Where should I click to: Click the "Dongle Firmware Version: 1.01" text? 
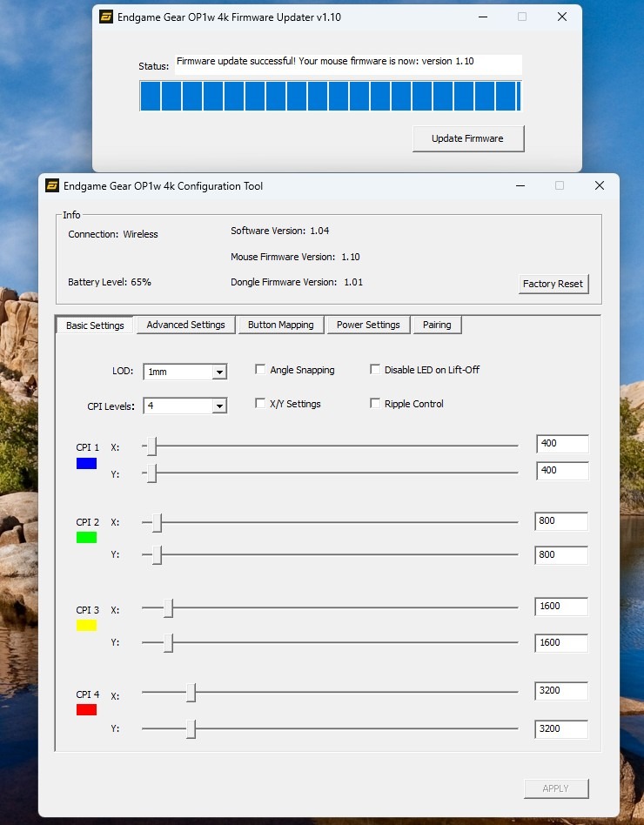point(297,282)
